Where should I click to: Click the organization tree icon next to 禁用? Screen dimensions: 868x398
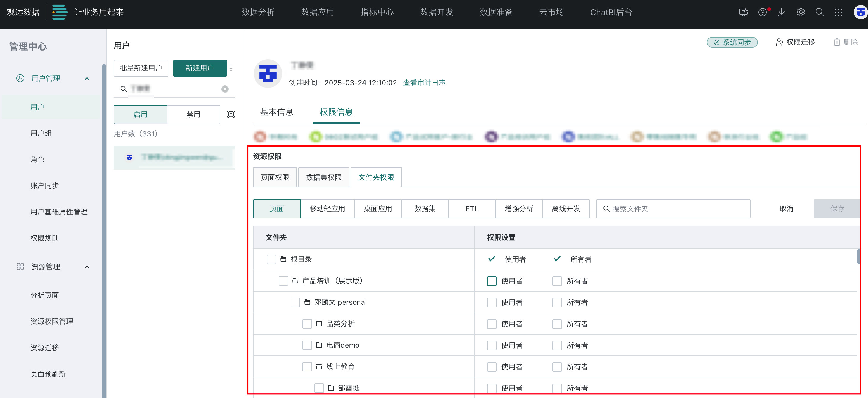point(231,114)
